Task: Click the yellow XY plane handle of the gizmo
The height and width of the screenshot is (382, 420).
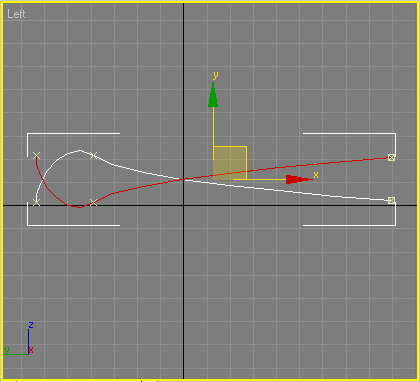Action: tap(230, 163)
